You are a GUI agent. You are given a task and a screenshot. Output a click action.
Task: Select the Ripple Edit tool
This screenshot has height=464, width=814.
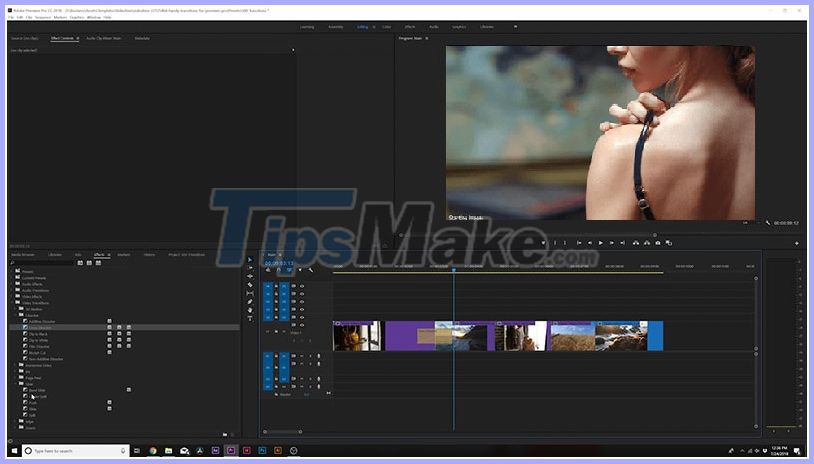pos(250,276)
